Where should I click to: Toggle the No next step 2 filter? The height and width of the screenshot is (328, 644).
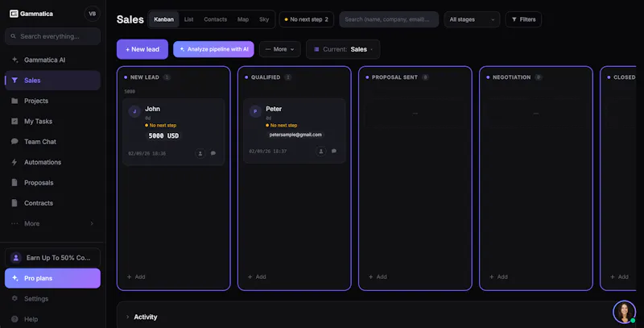tap(307, 19)
